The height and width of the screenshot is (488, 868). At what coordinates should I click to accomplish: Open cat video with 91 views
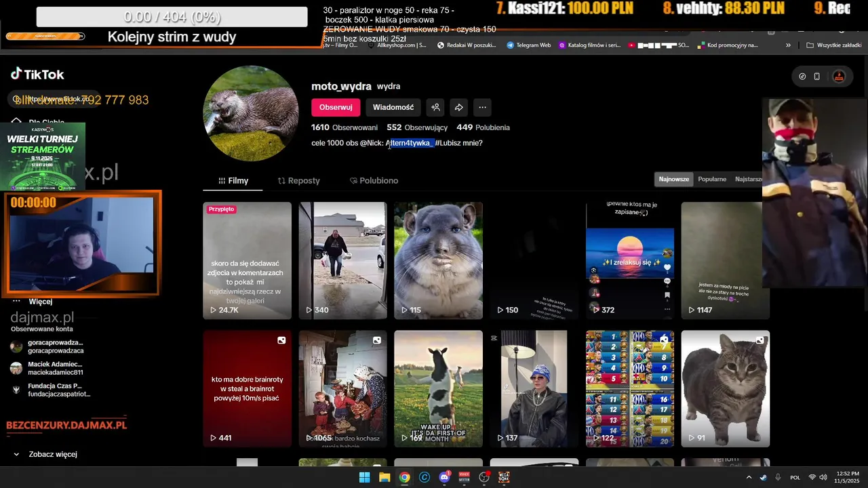726,388
